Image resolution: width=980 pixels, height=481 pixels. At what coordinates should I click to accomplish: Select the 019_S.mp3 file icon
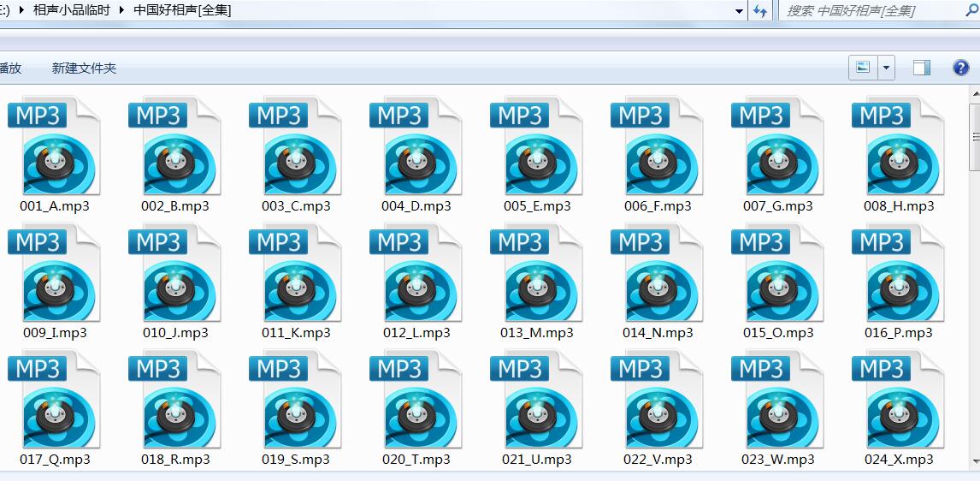pyautogui.click(x=296, y=400)
